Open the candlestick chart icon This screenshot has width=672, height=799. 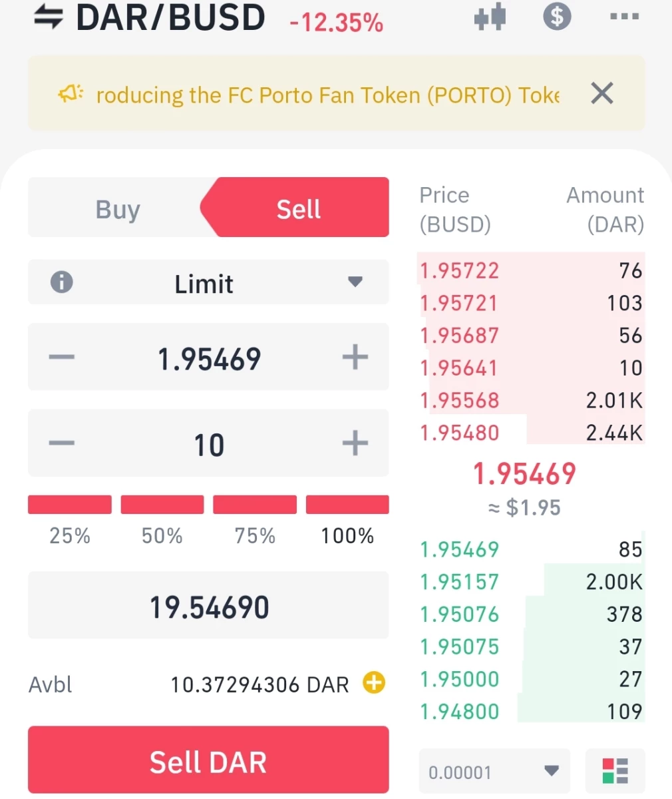(x=490, y=17)
